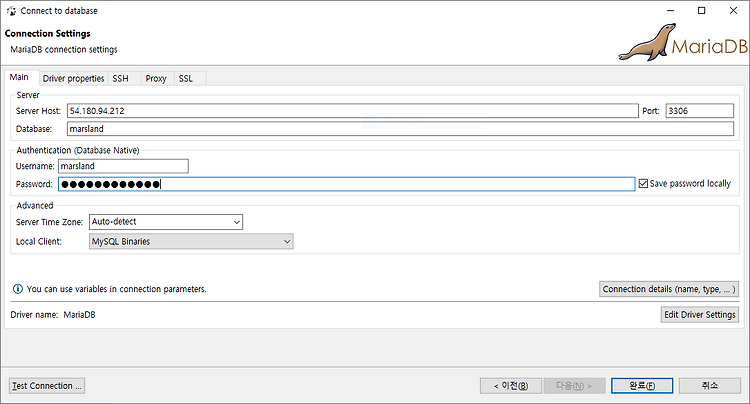This screenshot has height=404, width=750.
Task: Click the info icon beside variables hint
Action: (x=18, y=289)
